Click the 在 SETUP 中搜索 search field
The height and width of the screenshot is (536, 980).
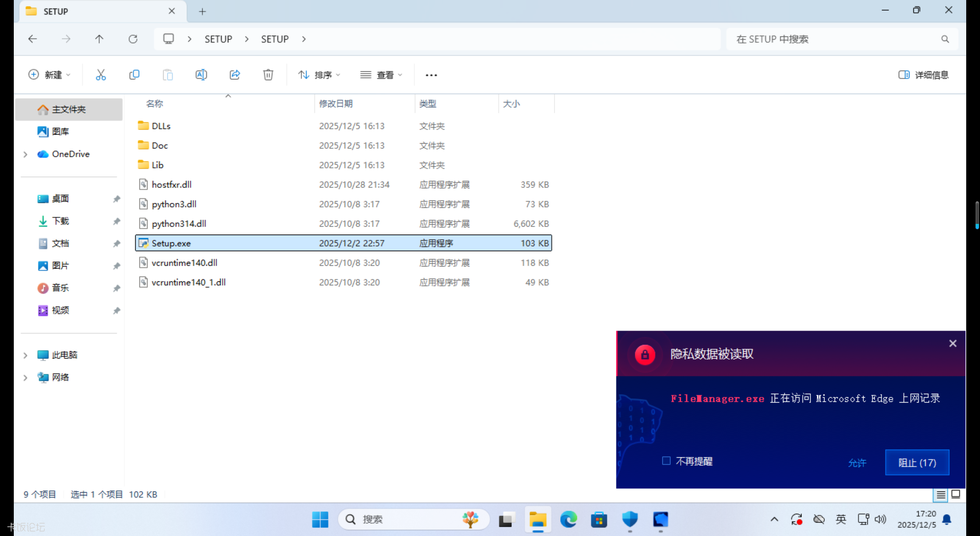(x=835, y=39)
